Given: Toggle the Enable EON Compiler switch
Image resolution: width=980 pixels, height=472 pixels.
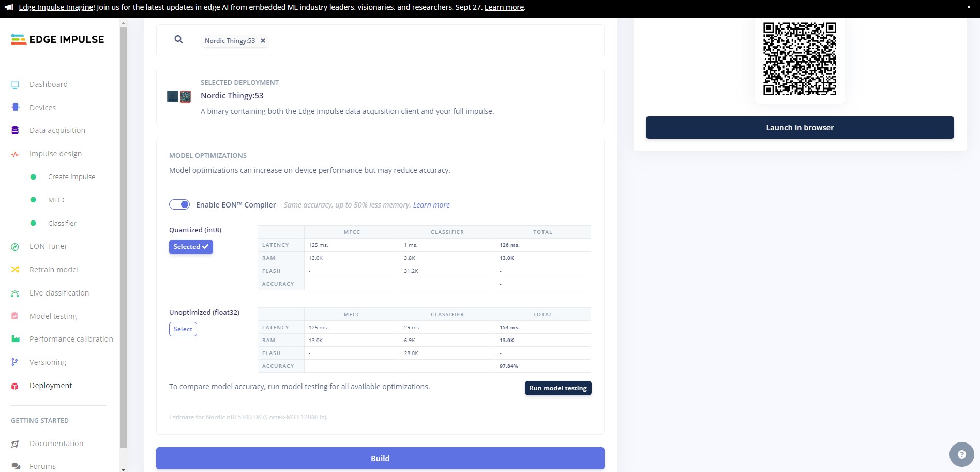Looking at the screenshot, I should [179, 204].
